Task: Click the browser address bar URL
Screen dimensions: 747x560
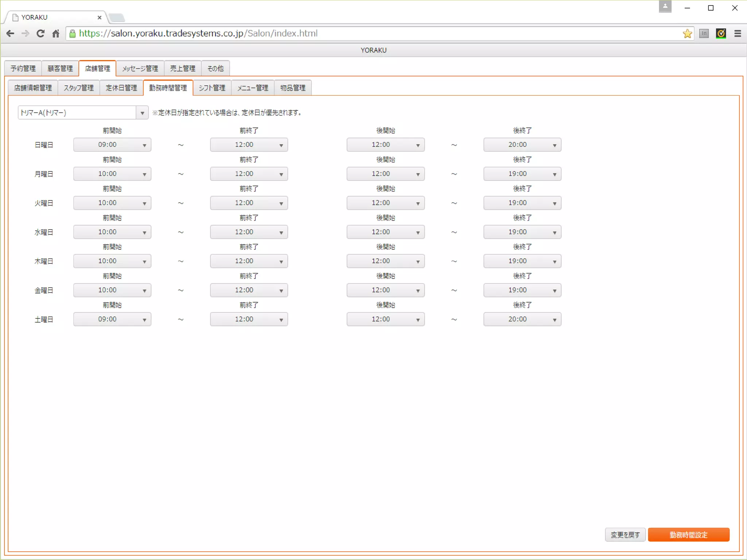Action: 198,34
